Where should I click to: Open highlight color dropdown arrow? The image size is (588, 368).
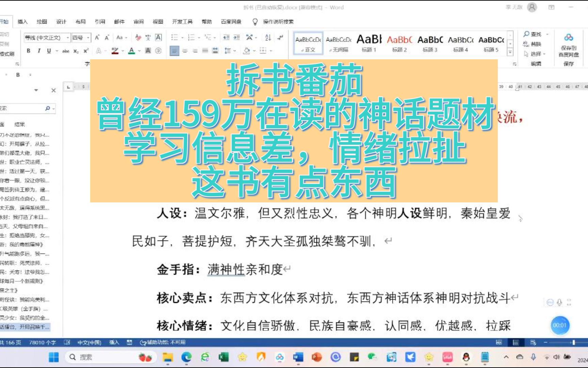122,51
